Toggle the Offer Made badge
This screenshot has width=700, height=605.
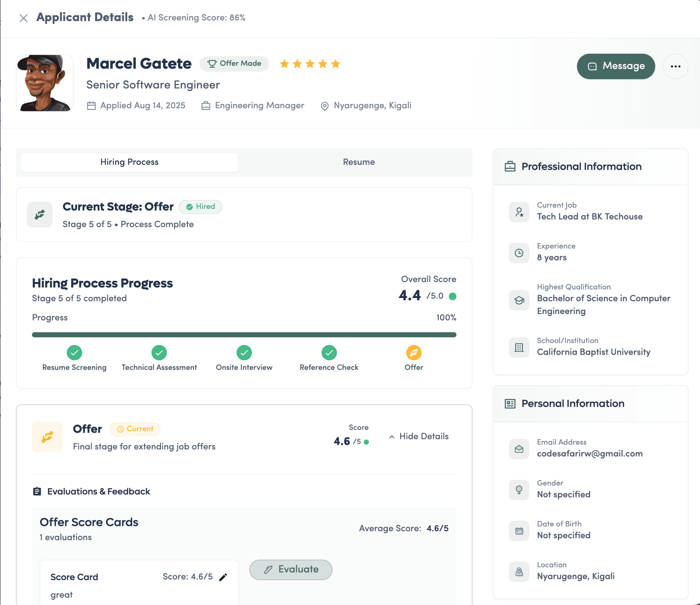coord(234,64)
